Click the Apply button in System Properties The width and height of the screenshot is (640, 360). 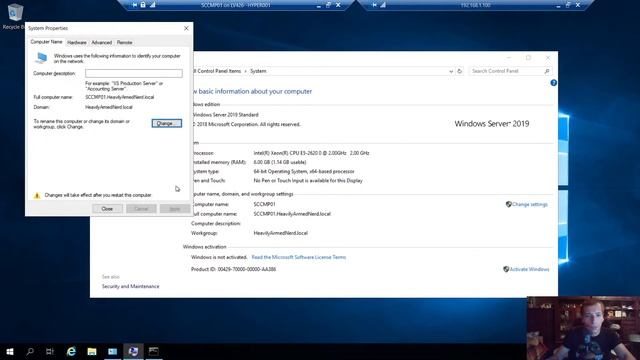click(175, 209)
